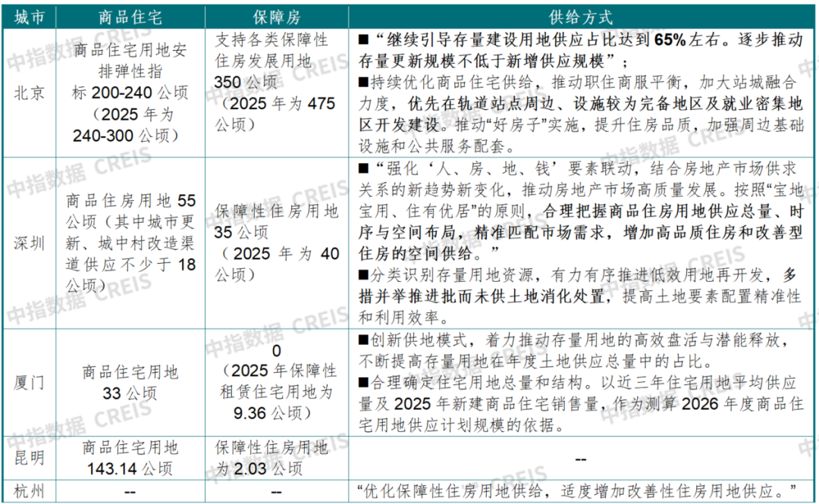
Task: Click the text 道供应不少于 18
Action: (x=130, y=265)
